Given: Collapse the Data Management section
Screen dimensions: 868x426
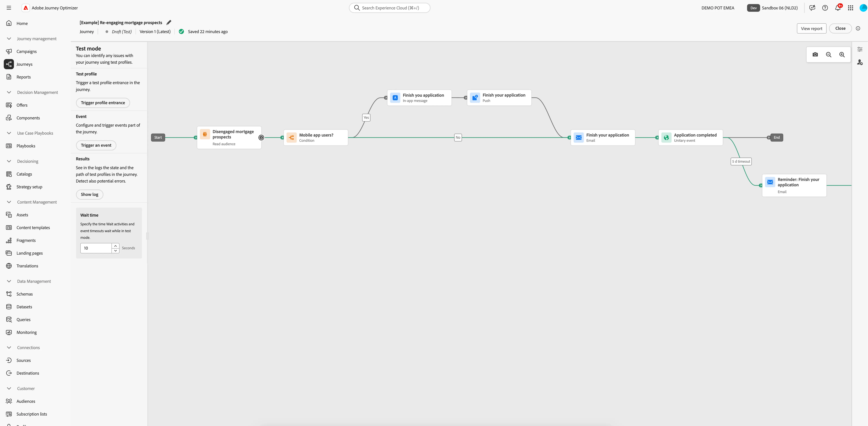Looking at the screenshot, I should coord(9,281).
